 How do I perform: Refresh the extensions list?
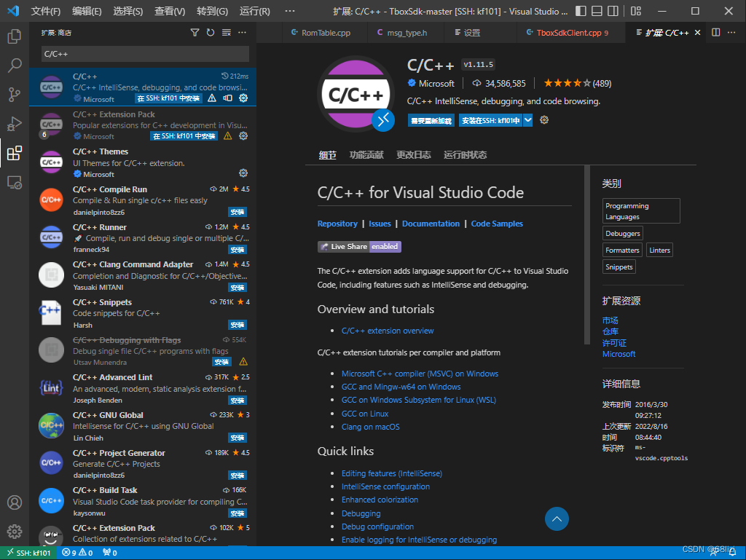click(211, 32)
